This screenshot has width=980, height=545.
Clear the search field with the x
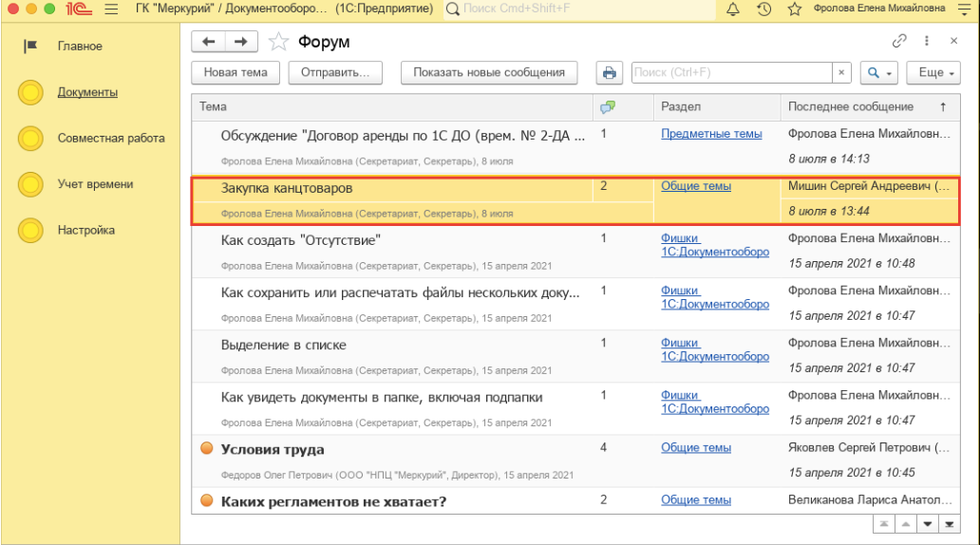[x=841, y=73]
